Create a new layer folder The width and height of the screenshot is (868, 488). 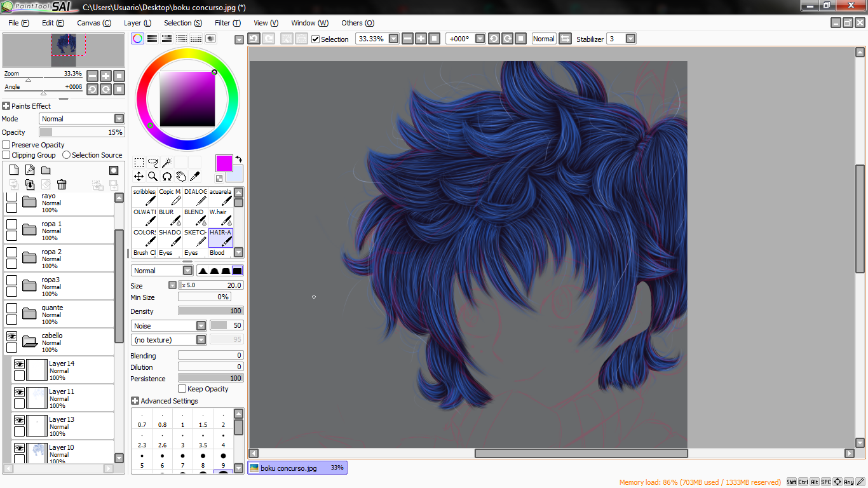(x=46, y=170)
